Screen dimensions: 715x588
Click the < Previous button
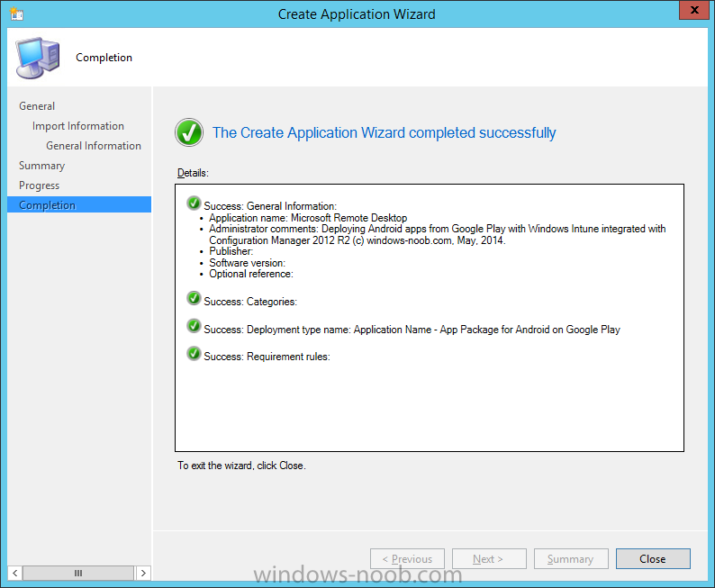(407, 559)
